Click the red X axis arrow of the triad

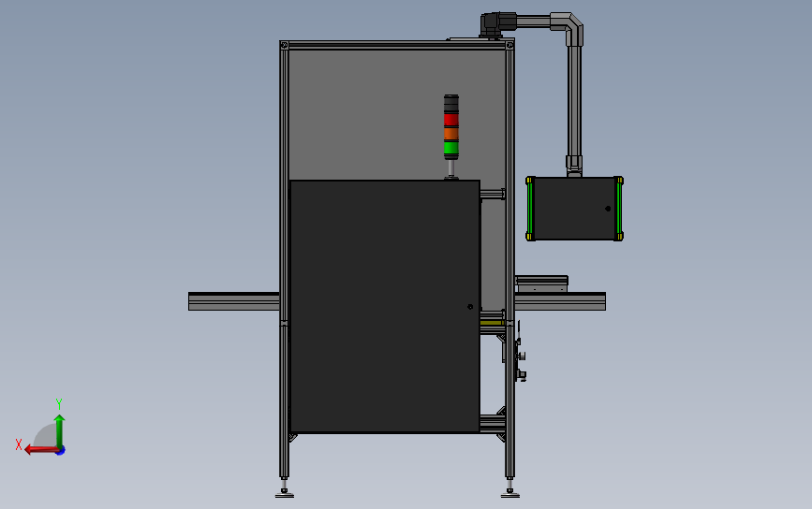click(41, 449)
